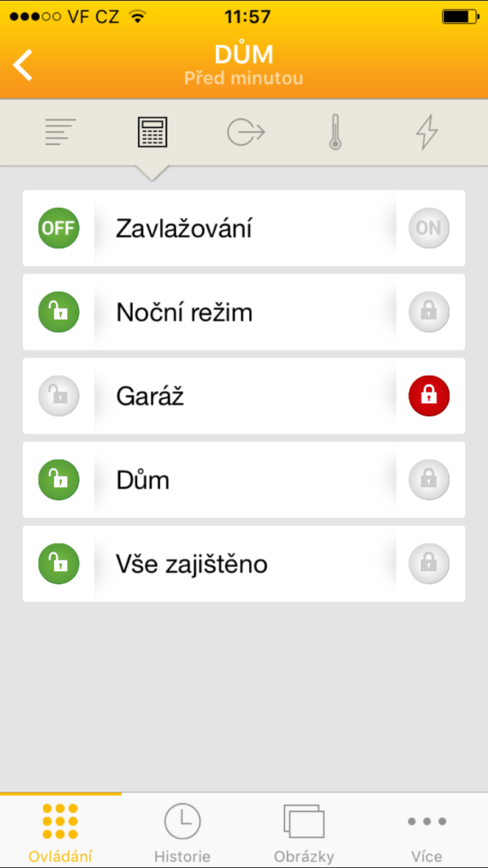This screenshot has width=488, height=868.
Task: Turn Zavlažování ON
Action: [429, 228]
